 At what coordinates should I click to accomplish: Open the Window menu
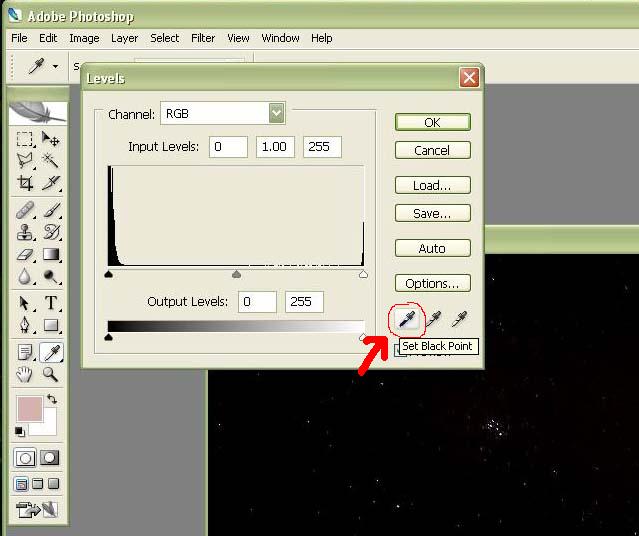tap(280, 38)
